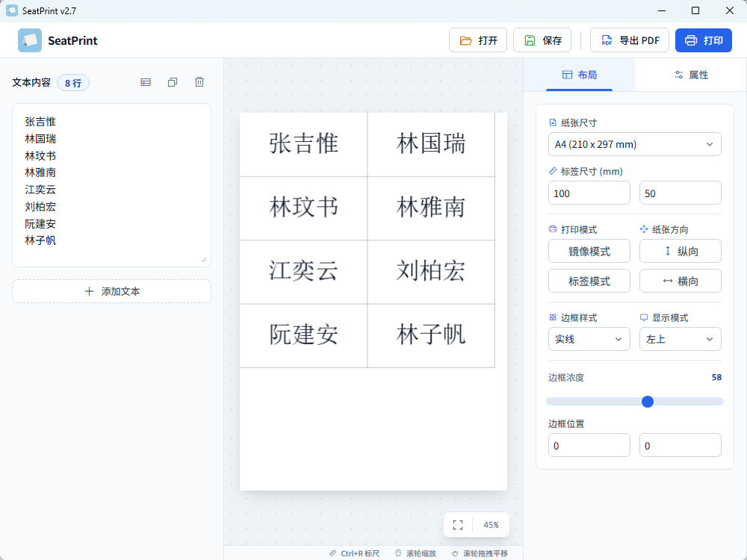This screenshot has height=560, width=747.
Task: Click the 滚轮缩放 hint in status bar
Action: (416, 553)
